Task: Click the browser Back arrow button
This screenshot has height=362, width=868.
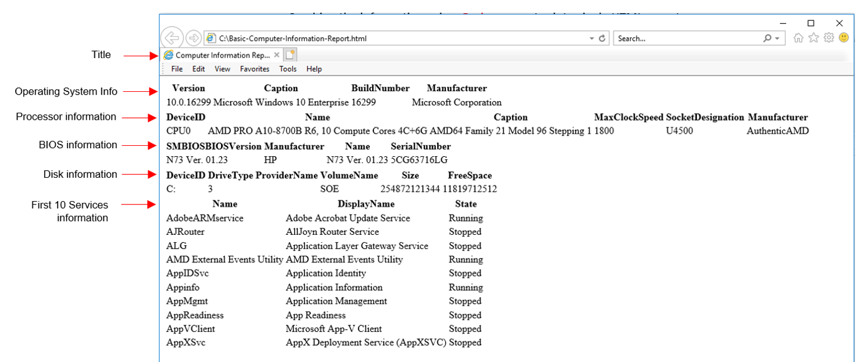Action: [172, 38]
